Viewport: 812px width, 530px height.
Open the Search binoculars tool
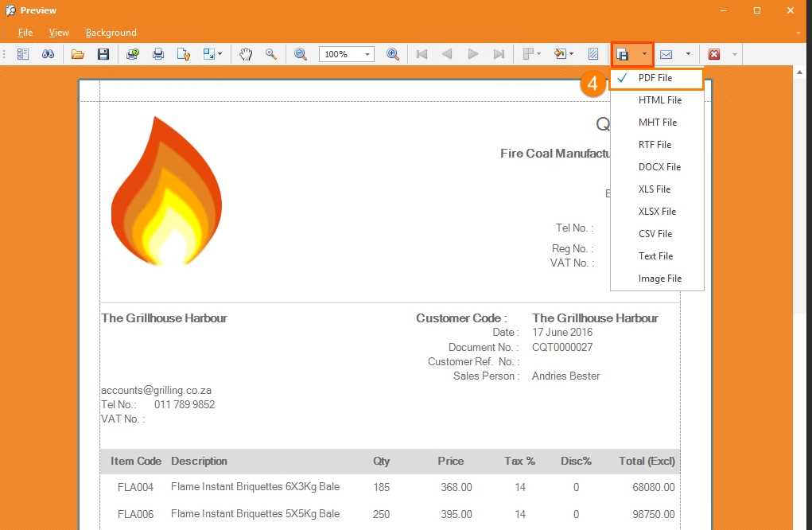48,53
